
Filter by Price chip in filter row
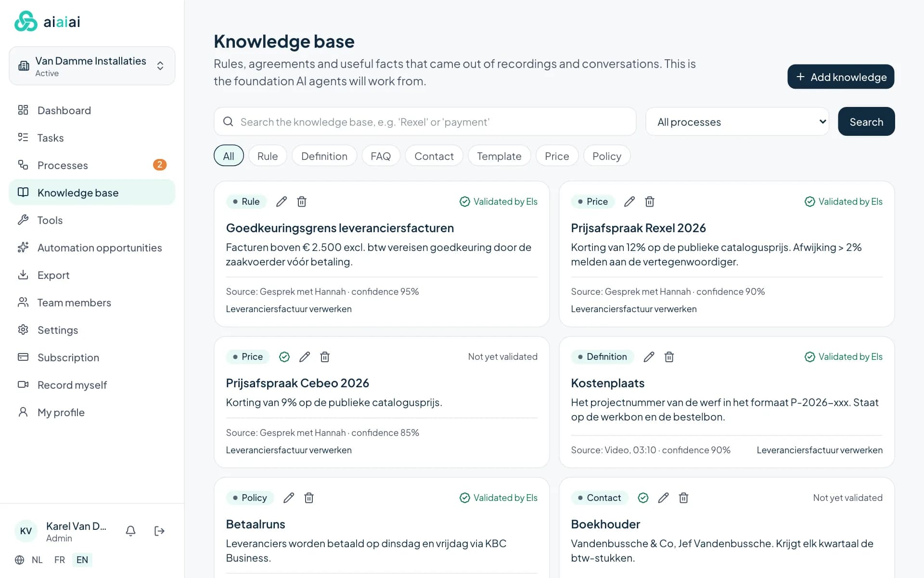click(557, 156)
